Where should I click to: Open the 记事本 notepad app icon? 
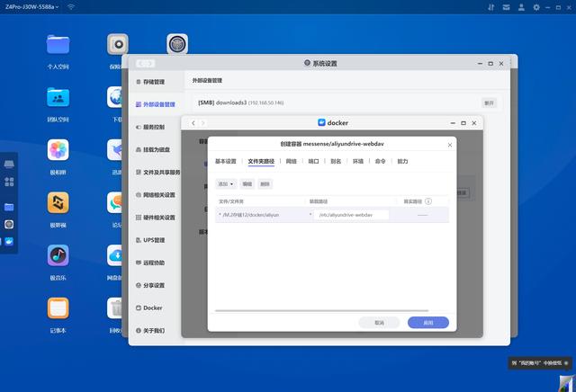[x=58, y=308]
